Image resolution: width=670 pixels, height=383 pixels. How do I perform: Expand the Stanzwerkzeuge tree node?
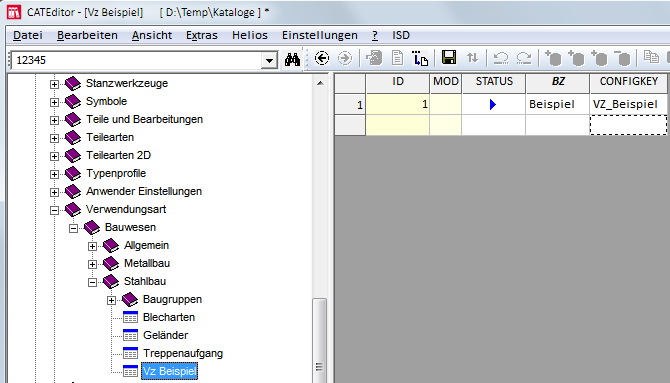pos(54,84)
